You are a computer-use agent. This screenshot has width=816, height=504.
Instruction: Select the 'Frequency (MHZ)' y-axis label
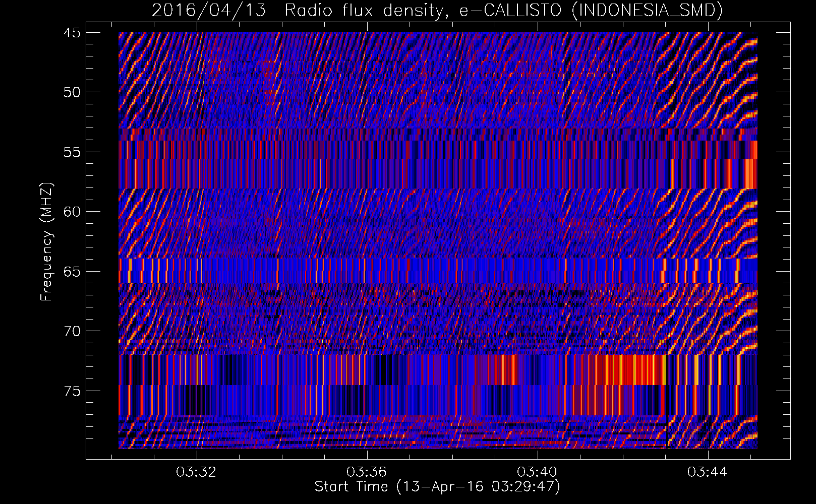click(46, 242)
